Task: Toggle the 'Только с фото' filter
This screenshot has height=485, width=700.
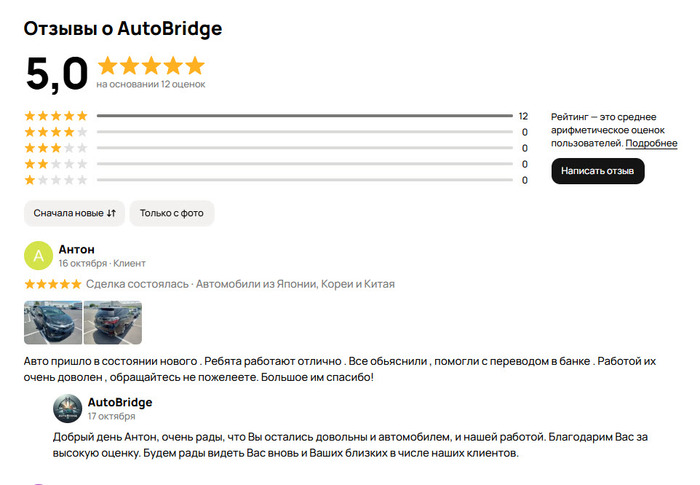Action: click(x=172, y=213)
